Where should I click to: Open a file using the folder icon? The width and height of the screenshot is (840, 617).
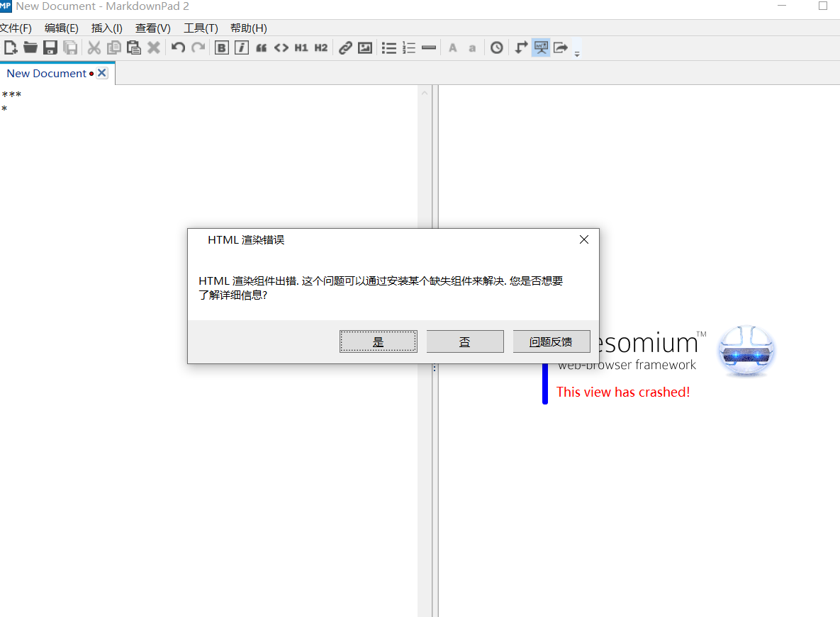(x=30, y=47)
